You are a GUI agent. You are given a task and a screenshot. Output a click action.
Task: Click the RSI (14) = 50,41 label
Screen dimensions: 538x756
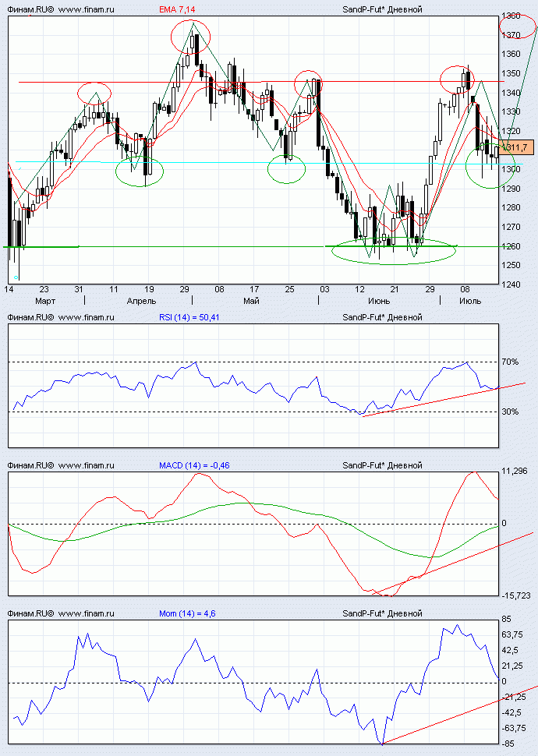point(189,317)
